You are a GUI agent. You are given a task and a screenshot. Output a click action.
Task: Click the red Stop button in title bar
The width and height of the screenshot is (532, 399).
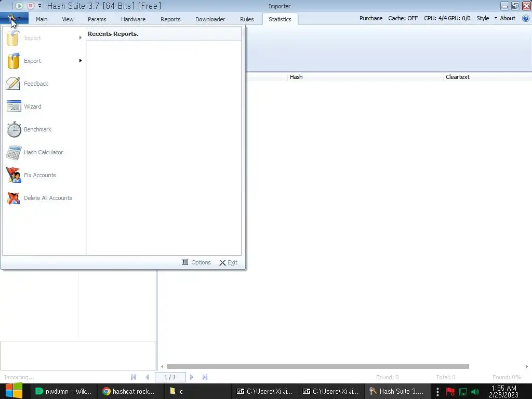(x=31, y=6)
